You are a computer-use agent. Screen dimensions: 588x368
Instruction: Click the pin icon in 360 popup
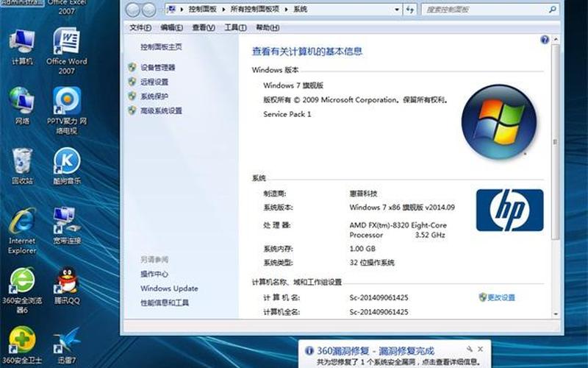point(470,349)
